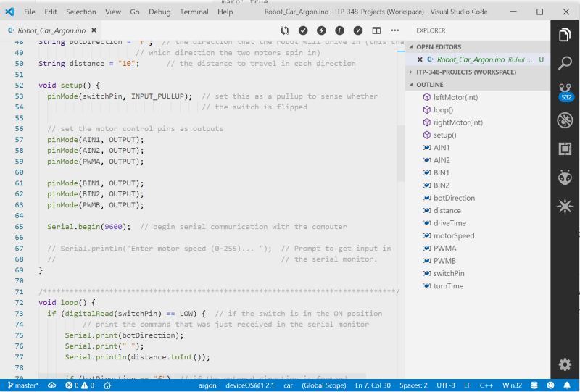Viewport: 580px width, 392px height.
Task: Click the circular 'v' icon in editor toolbar
Action: (357, 30)
